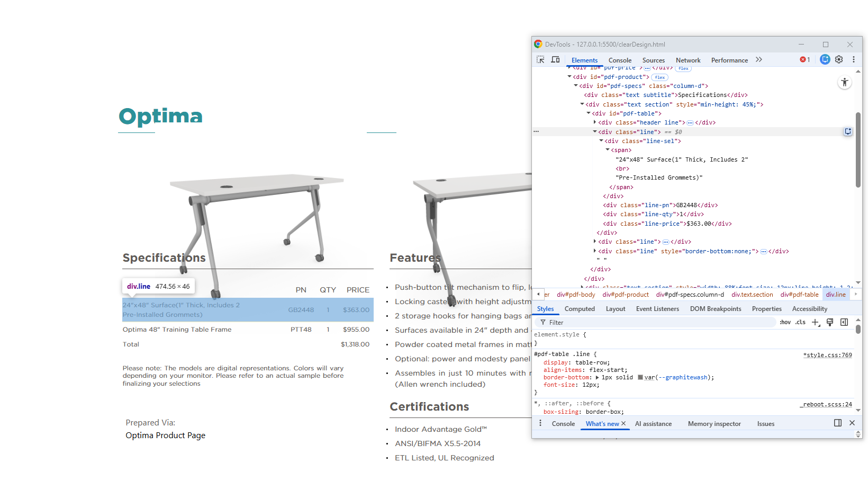Open the Properties pane tab
Image resolution: width=868 pixels, height=480 pixels.
coord(766,309)
